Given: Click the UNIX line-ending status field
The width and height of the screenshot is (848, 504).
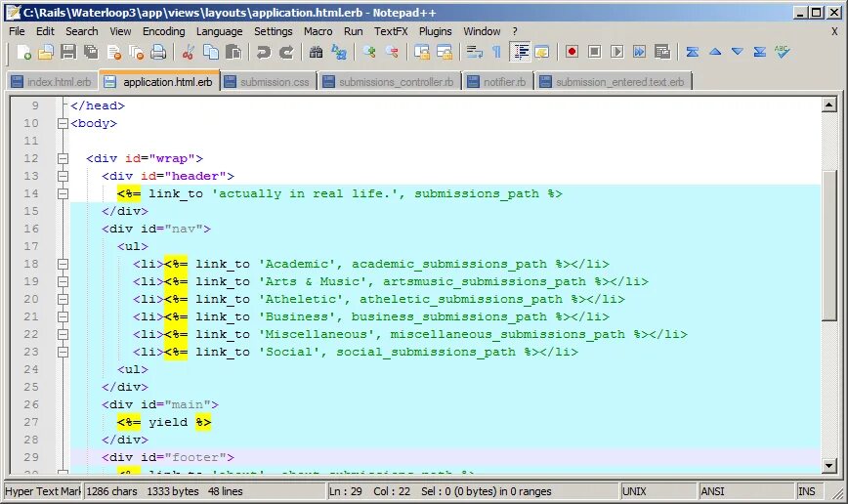Looking at the screenshot, I should click(x=657, y=491).
